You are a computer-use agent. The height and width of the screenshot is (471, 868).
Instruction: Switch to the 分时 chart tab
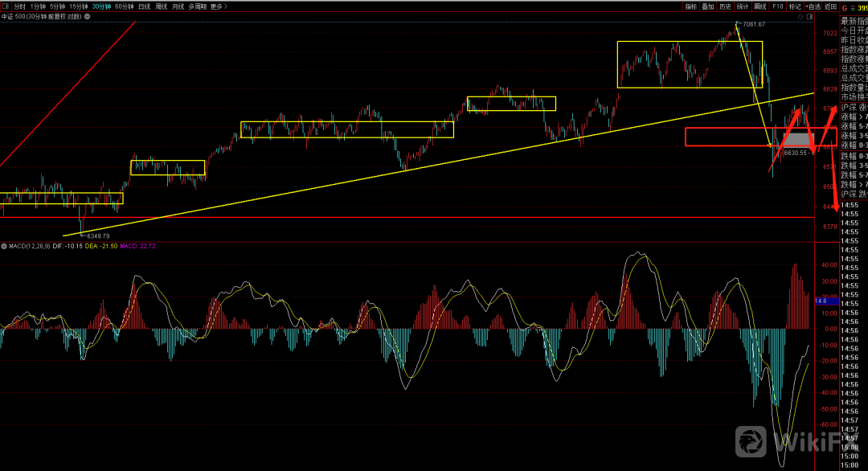(19, 6)
